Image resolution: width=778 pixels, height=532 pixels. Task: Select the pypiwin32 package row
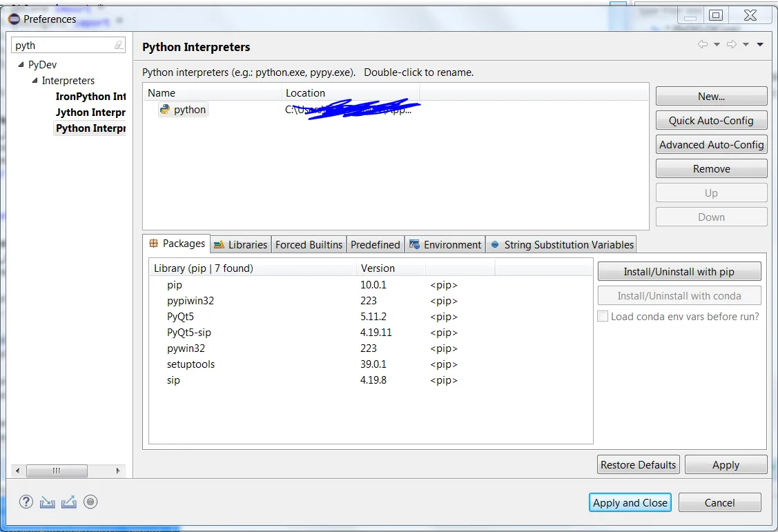[x=371, y=301]
